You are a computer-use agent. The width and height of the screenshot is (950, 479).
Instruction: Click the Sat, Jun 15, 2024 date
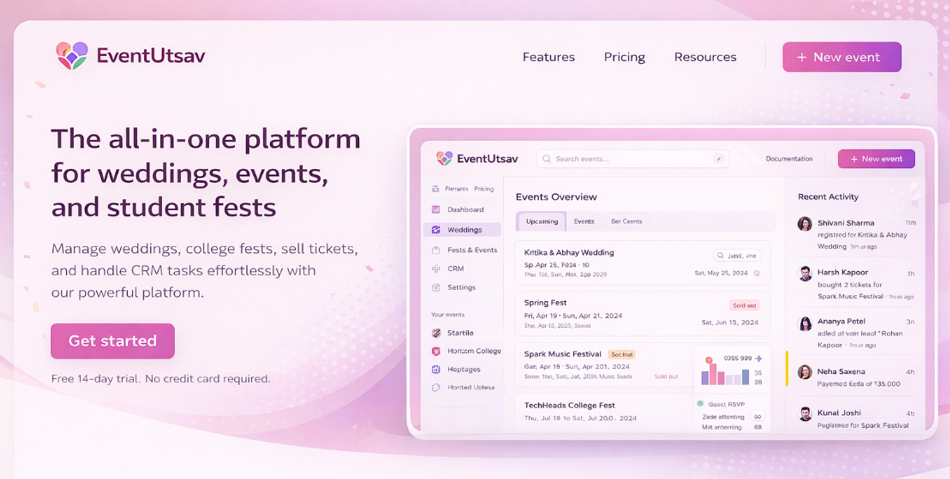(729, 323)
